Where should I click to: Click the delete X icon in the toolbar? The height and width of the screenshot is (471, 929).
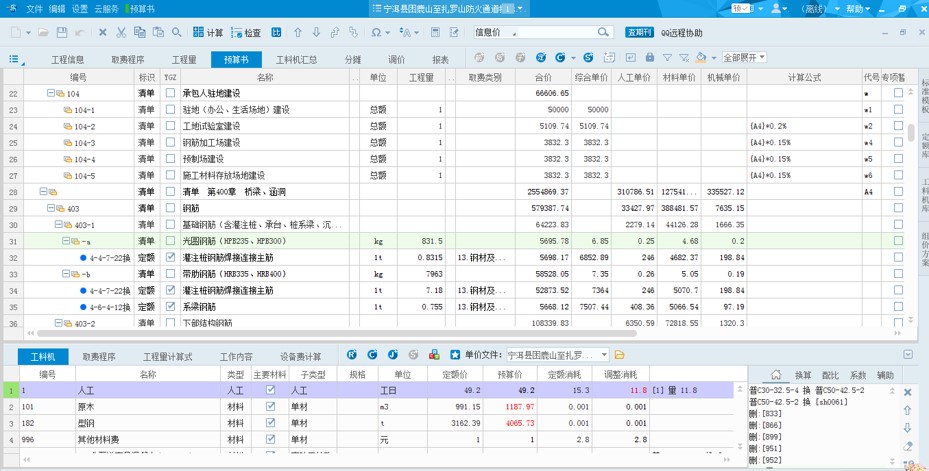(x=102, y=33)
